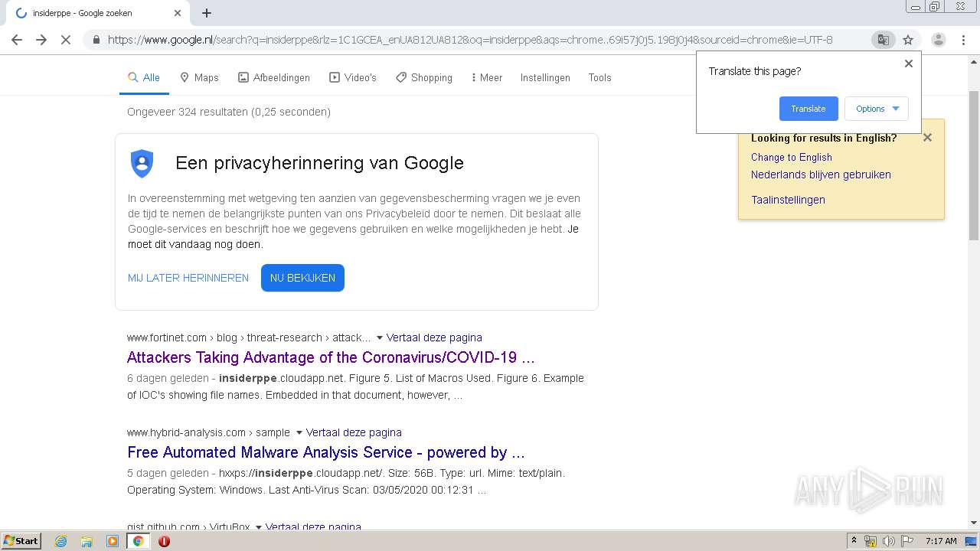Select the Alle search tab

pyautogui.click(x=144, y=77)
